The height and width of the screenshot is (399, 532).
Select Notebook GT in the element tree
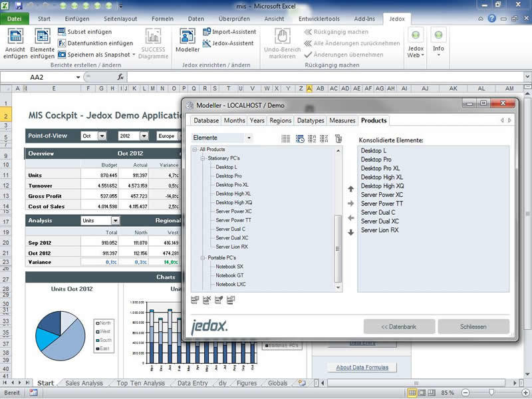click(229, 275)
